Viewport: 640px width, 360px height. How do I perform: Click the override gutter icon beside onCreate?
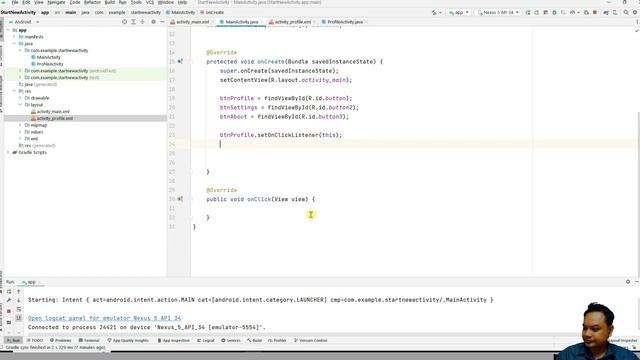click(180, 61)
